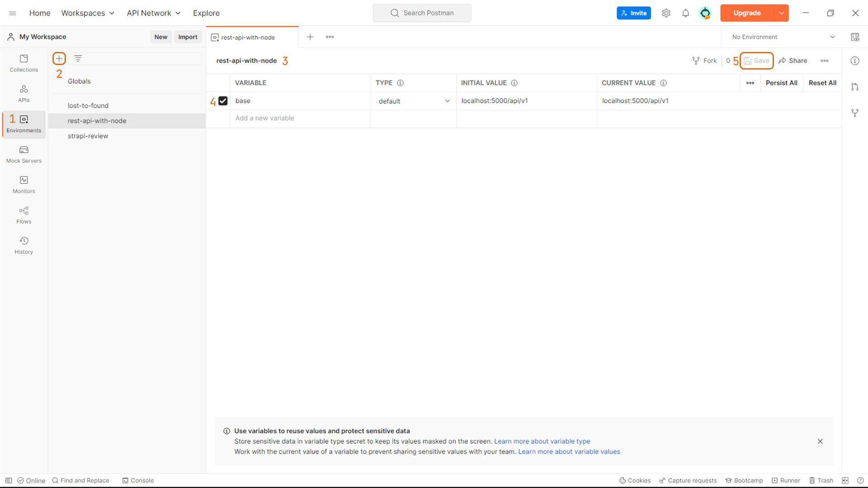Expand the API Network dropdown
Image resolution: width=868 pixels, height=488 pixels.
(154, 13)
